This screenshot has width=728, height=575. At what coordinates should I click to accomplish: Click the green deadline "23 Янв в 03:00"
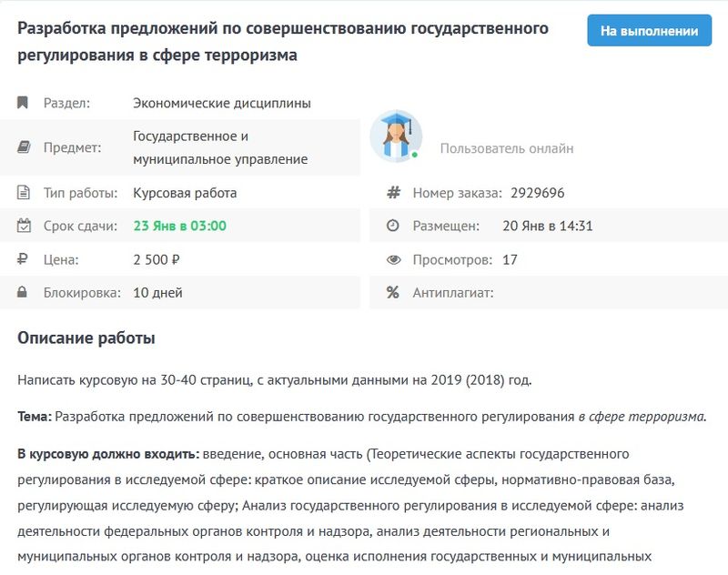point(180,226)
